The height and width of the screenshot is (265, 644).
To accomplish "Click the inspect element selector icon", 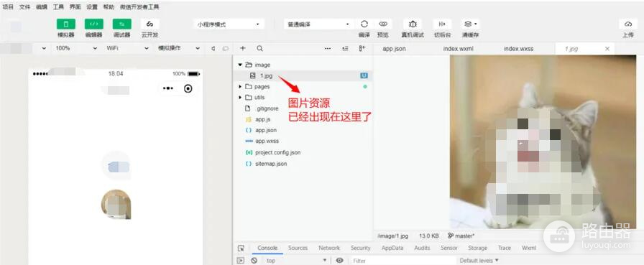I will pos(241,248).
